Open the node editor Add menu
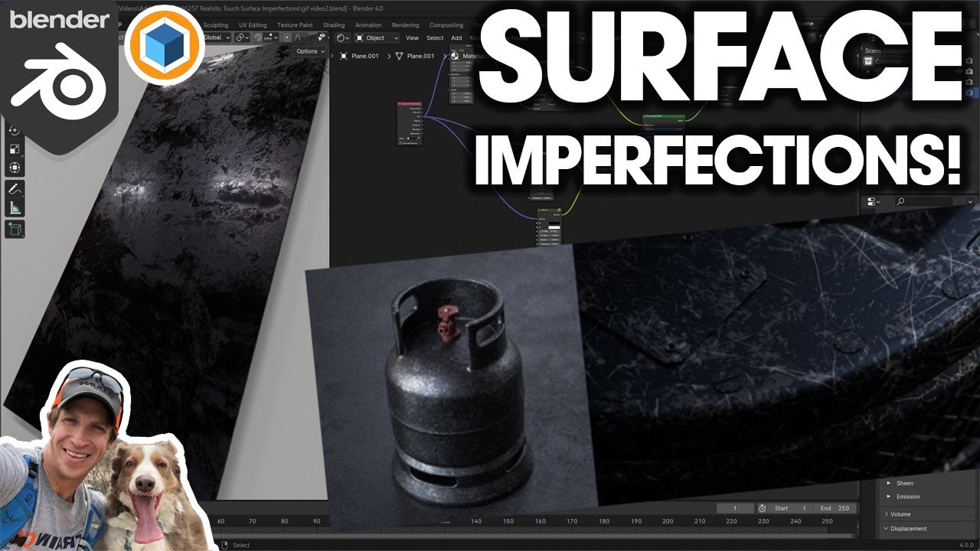 pyautogui.click(x=456, y=37)
